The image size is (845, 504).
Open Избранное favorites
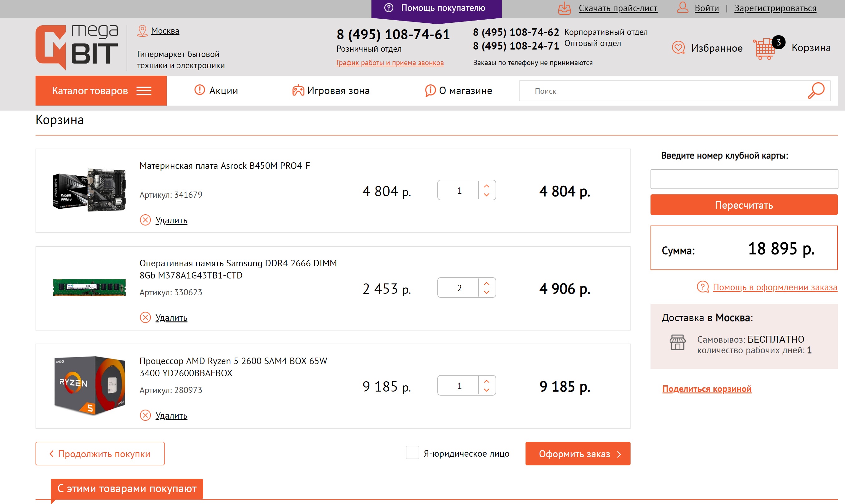pyautogui.click(x=717, y=48)
